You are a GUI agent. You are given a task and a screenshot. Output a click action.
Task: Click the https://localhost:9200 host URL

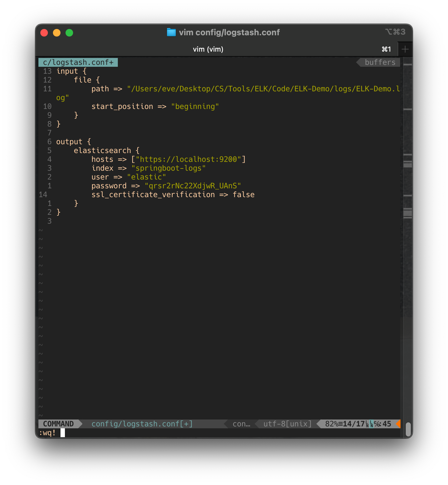point(189,159)
